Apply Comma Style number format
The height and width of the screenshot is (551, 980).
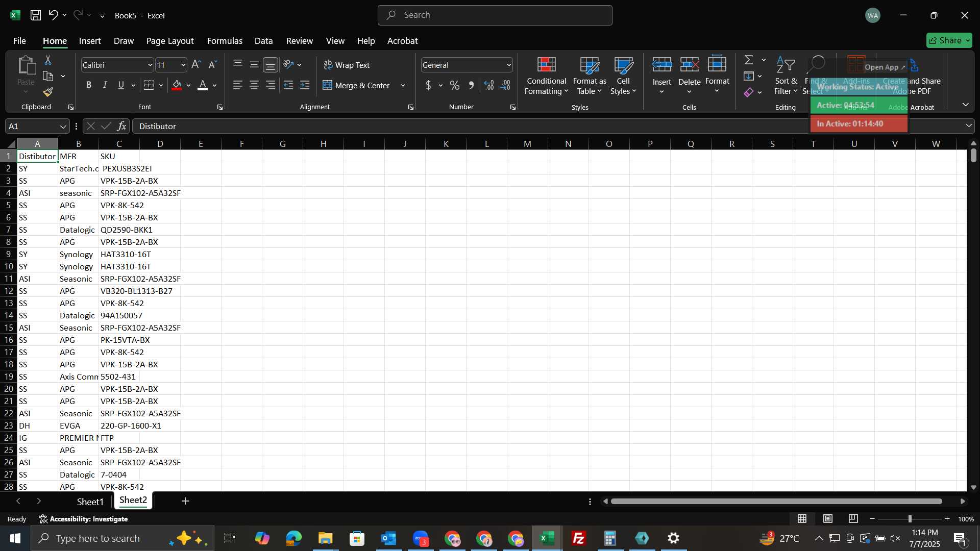472,85
